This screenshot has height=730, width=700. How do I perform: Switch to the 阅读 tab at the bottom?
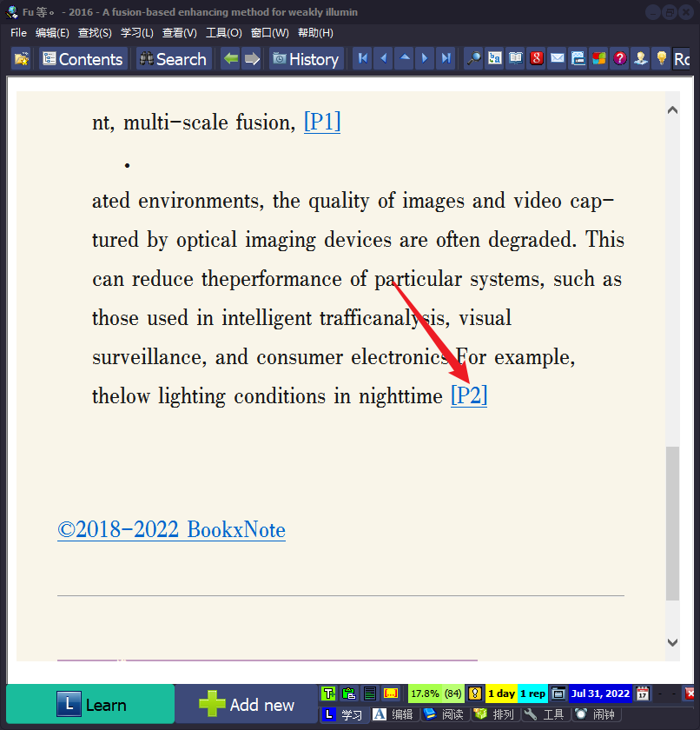coord(448,716)
